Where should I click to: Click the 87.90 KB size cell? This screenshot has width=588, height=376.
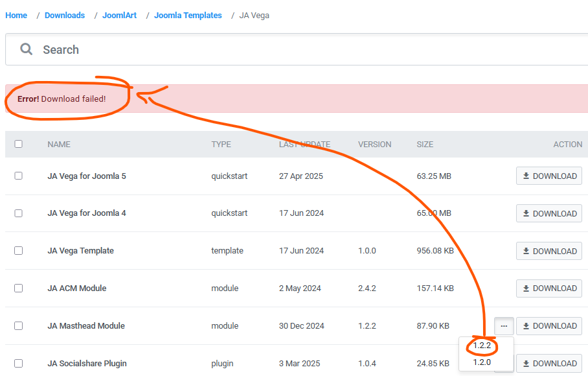tap(433, 325)
